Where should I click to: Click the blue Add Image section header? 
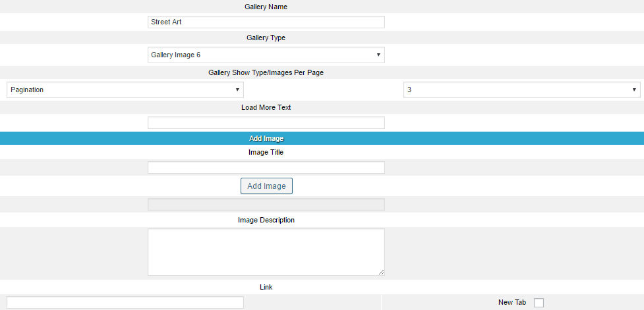[322, 139]
